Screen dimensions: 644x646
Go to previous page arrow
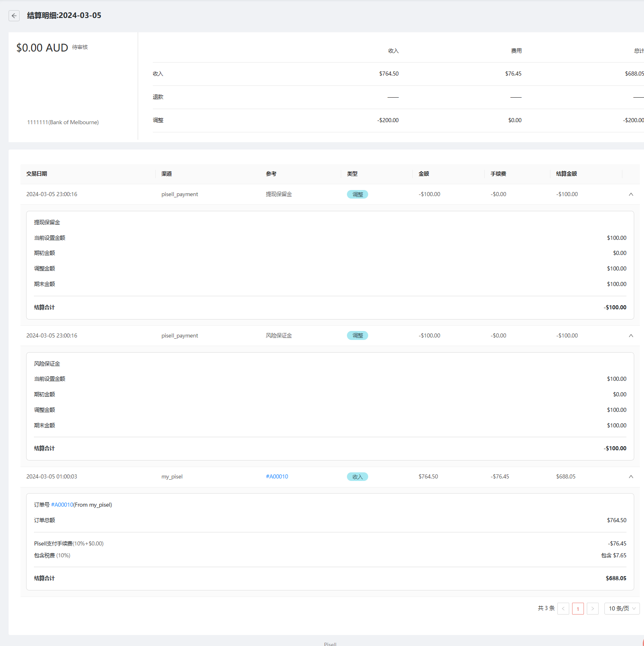pos(563,609)
